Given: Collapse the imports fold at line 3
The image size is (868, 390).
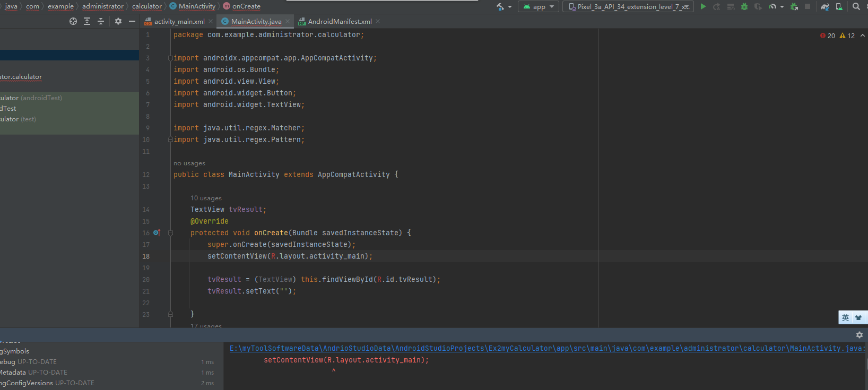Looking at the screenshot, I should 170,58.
